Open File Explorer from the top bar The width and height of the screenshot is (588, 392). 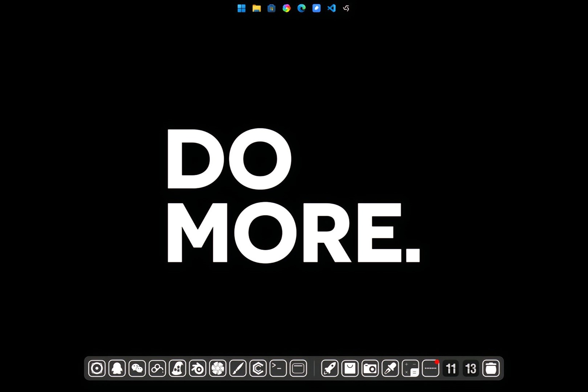256,8
